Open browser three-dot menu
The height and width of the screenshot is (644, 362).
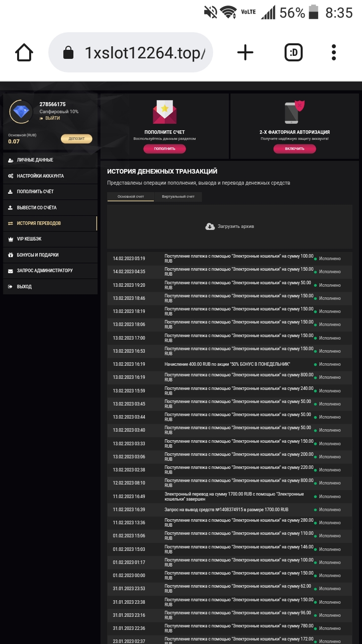(x=334, y=52)
